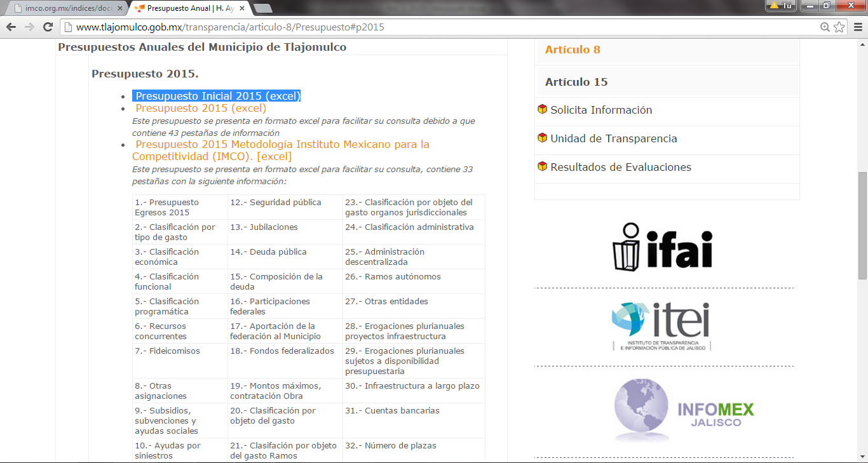The height and width of the screenshot is (463, 868).
Task: Click cell '3.- Clasificación económica'
Action: tap(180, 257)
